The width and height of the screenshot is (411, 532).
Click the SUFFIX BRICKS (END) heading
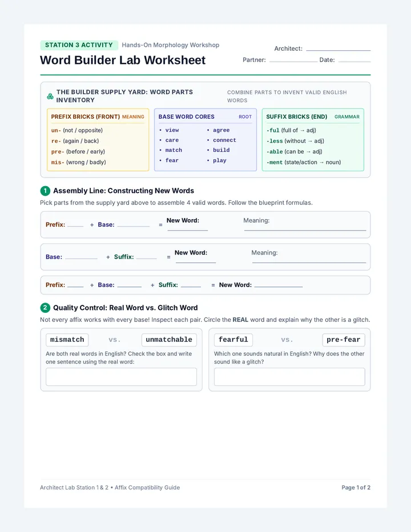(x=297, y=116)
